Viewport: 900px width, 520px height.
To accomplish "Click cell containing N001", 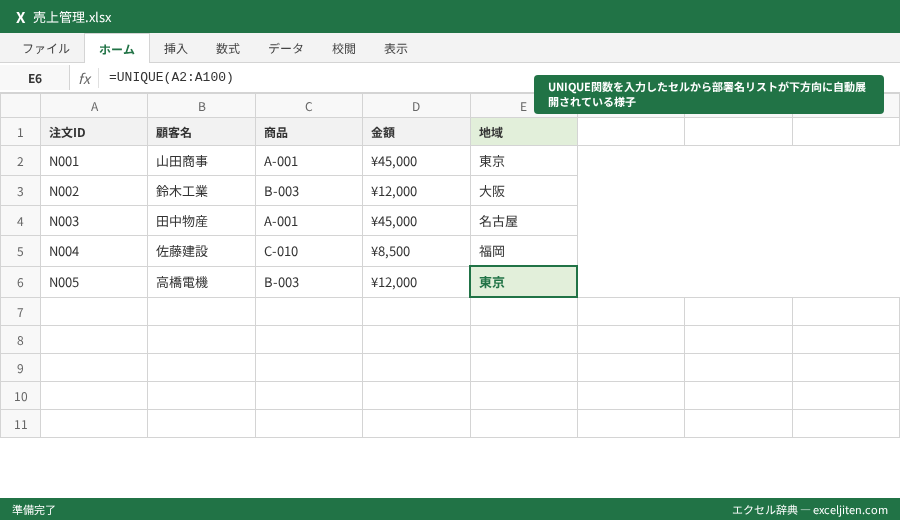I will [x=94, y=161].
